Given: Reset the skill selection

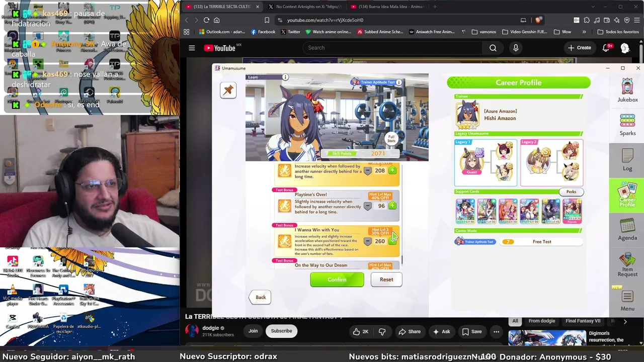Looking at the screenshot, I should [x=386, y=280].
